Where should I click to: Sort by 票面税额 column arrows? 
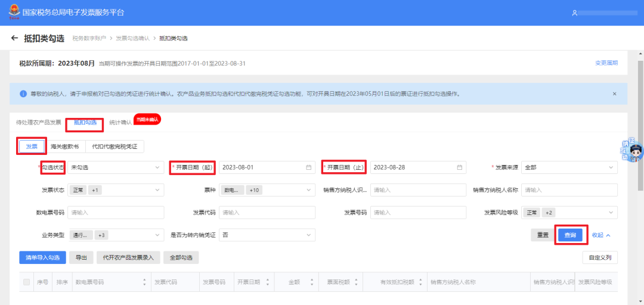pos(356,282)
